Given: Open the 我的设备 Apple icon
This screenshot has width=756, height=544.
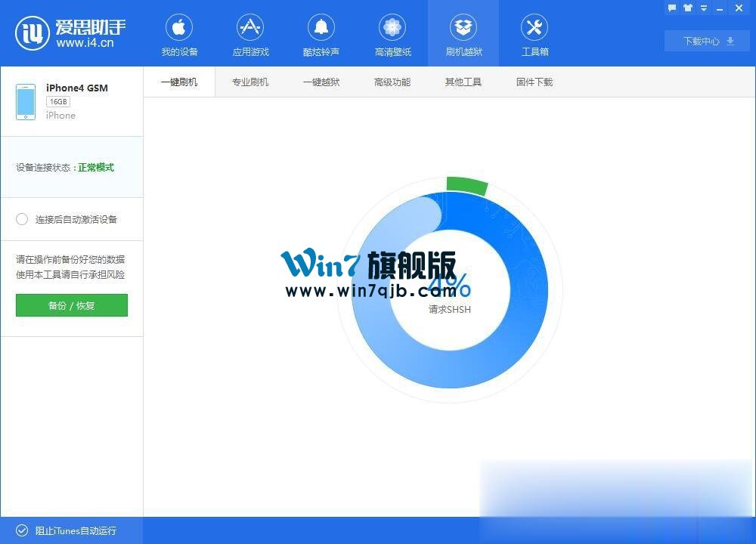Looking at the screenshot, I should click(x=179, y=27).
